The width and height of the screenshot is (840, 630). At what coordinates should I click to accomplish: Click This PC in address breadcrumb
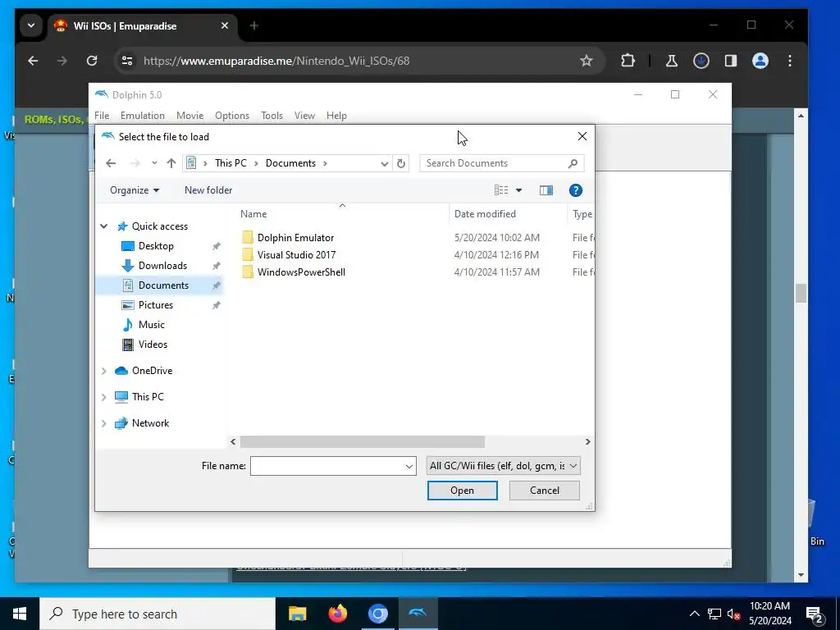[x=231, y=163]
